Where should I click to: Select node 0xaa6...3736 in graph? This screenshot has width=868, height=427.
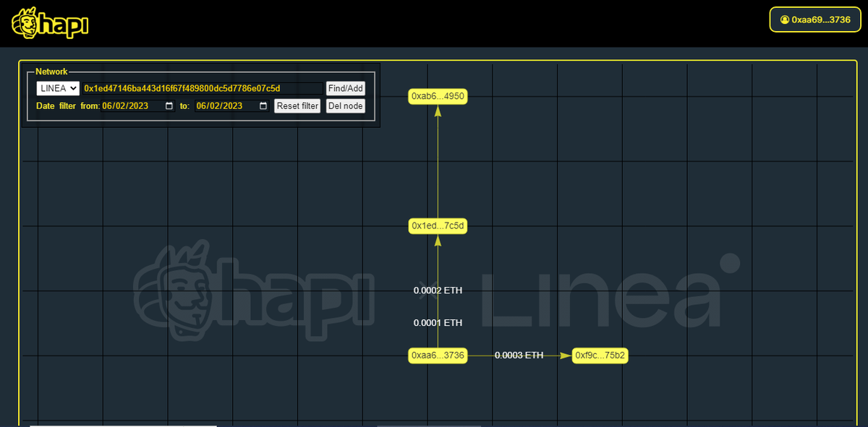[x=438, y=355]
